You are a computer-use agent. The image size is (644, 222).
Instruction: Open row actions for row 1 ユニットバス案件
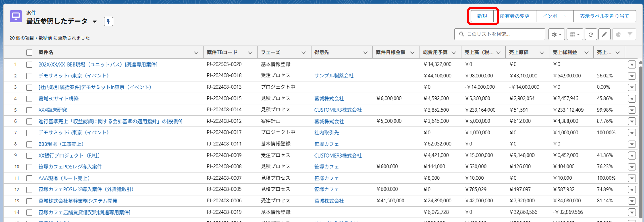632,64
